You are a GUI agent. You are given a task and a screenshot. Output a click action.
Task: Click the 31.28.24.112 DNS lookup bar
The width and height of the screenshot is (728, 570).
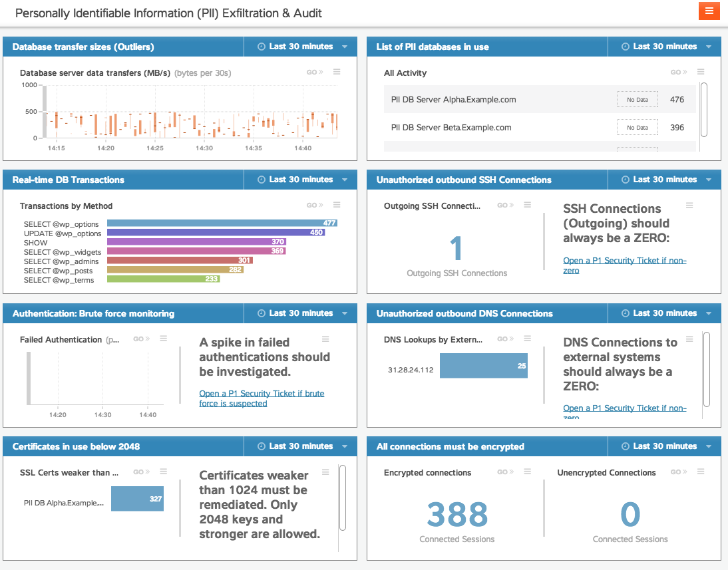pos(483,366)
